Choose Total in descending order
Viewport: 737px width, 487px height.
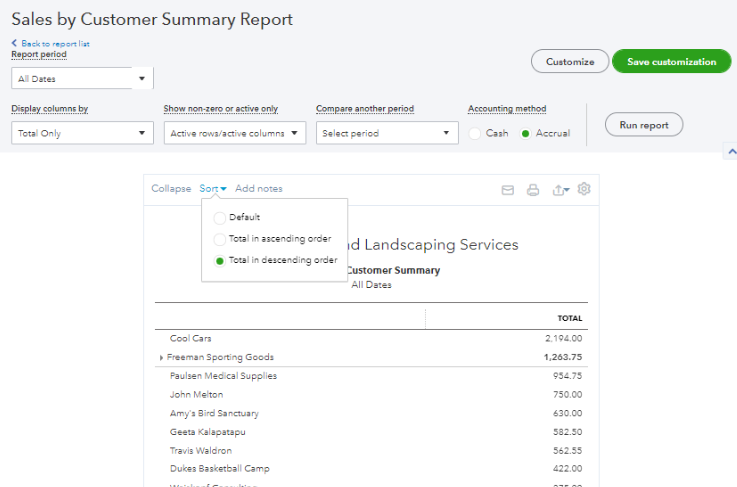tap(220, 260)
